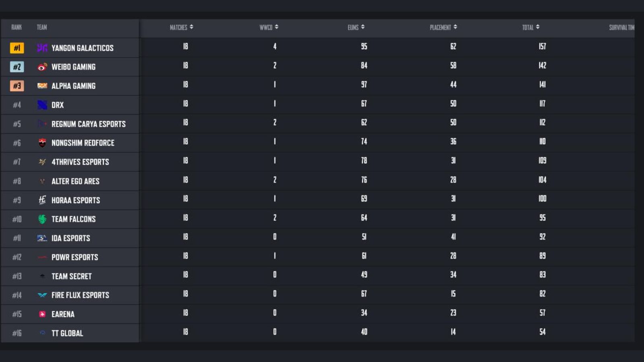Open Yangon Galacticos team name
Image resolution: width=644 pixels, height=362 pixels.
tap(83, 48)
